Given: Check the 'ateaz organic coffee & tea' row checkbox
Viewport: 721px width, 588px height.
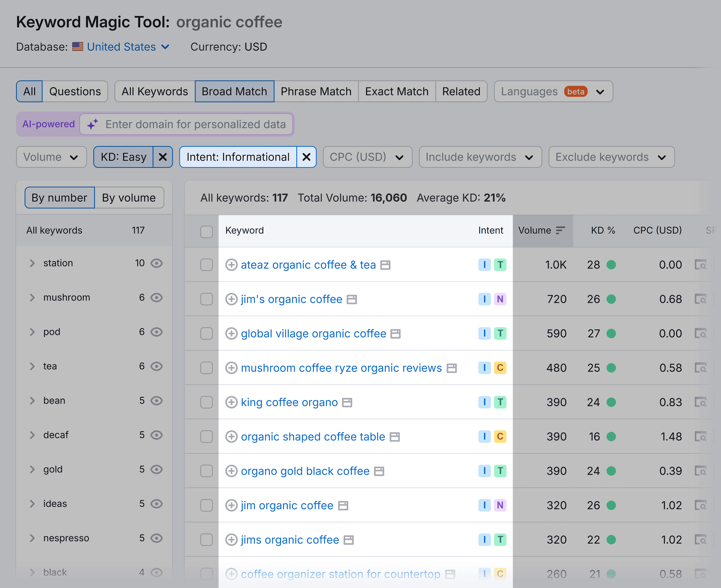Looking at the screenshot, I should pyautogui.click(x=206, y=265).
